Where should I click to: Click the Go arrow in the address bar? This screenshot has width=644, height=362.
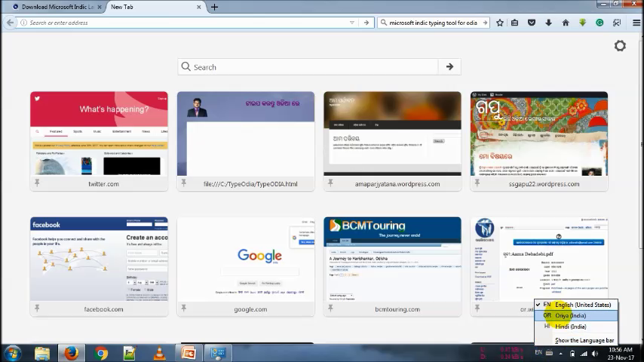366,23
